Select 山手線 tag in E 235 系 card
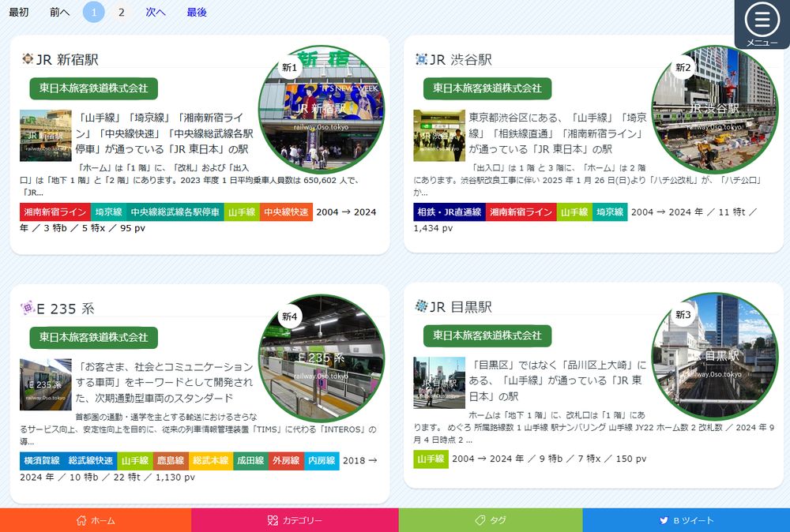The image size is (790, 532). [135, 460]
